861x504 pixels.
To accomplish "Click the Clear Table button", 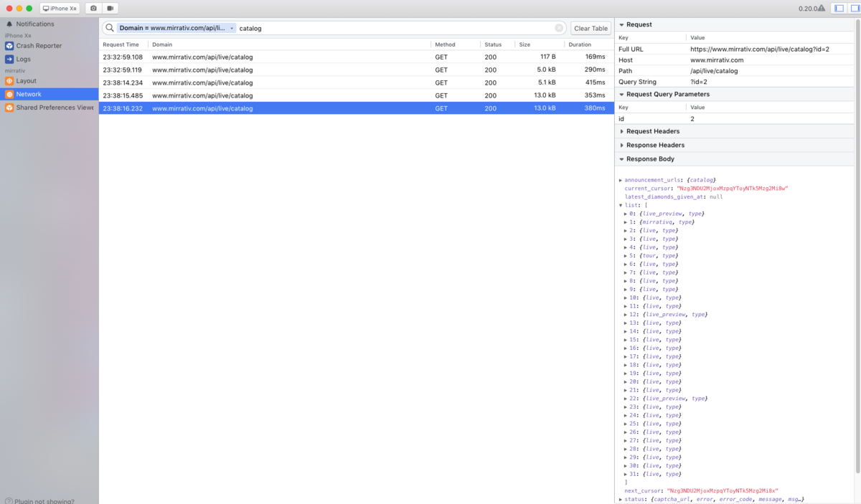I will 591,28.
